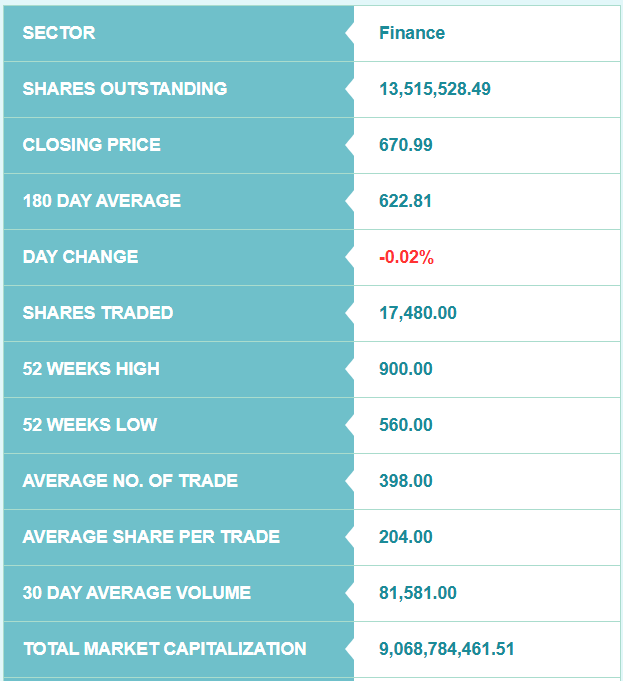Click the SHARES TRADED label
Viewport: 623px width, 681px height.
98,313
